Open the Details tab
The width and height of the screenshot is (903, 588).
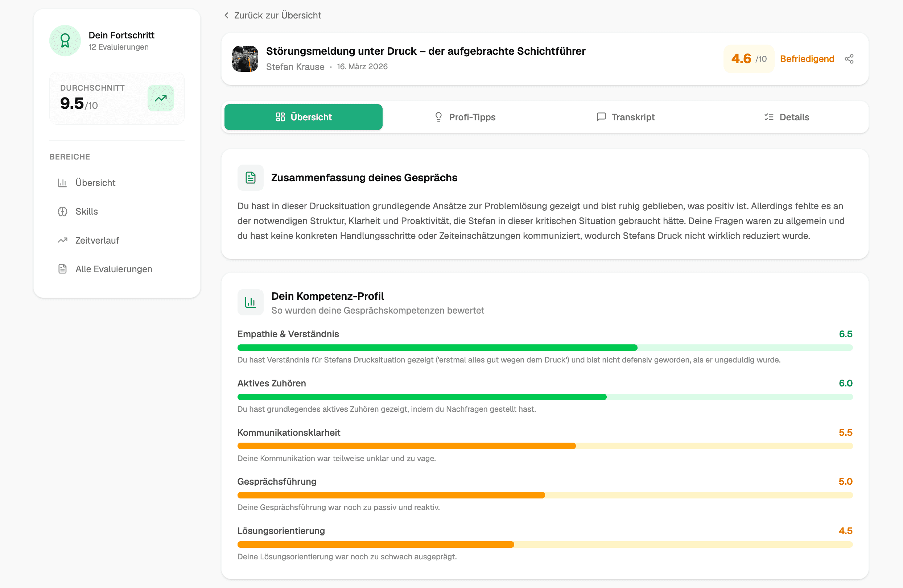coord(787,117)
